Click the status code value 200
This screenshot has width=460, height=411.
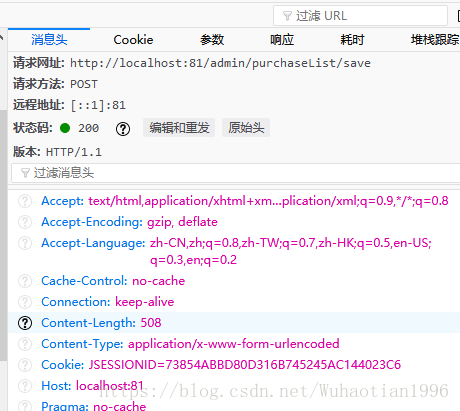pyautogui.click(x=89, y=128)
